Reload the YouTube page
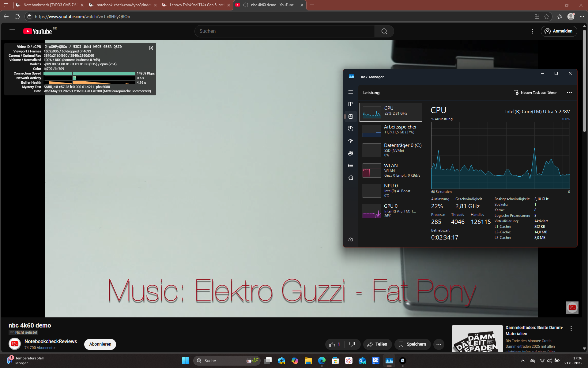The image size is (588, 368). pyautogui.click(x=17, y=17)
